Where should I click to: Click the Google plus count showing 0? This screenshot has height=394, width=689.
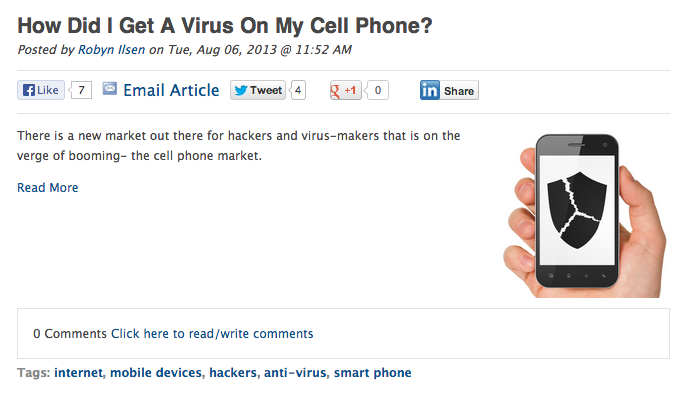click(377, 90)
